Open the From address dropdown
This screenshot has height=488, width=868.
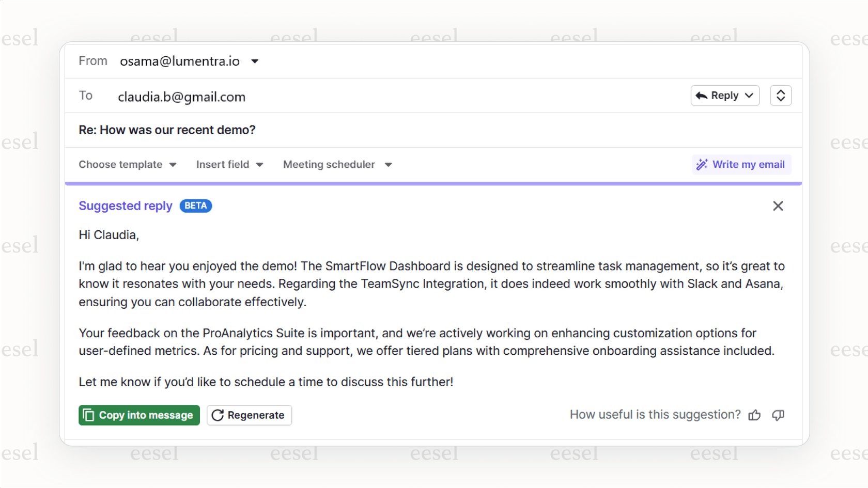[x=255, y=61]
